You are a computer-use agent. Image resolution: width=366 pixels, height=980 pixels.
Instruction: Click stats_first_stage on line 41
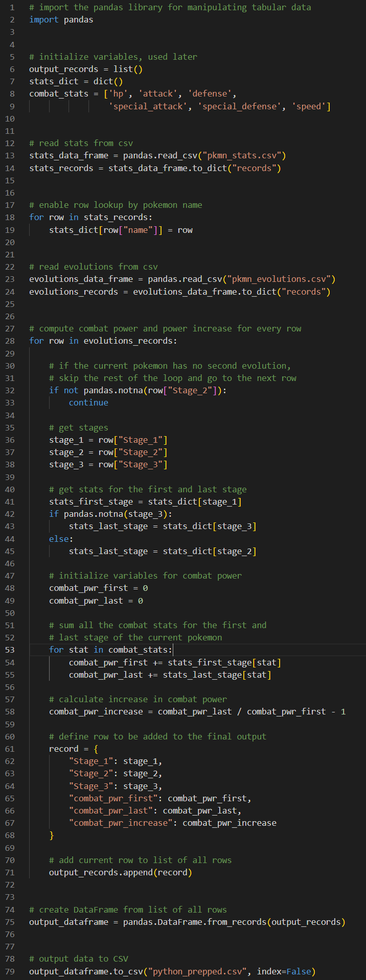pyautogui.click(x=91, y=501)
